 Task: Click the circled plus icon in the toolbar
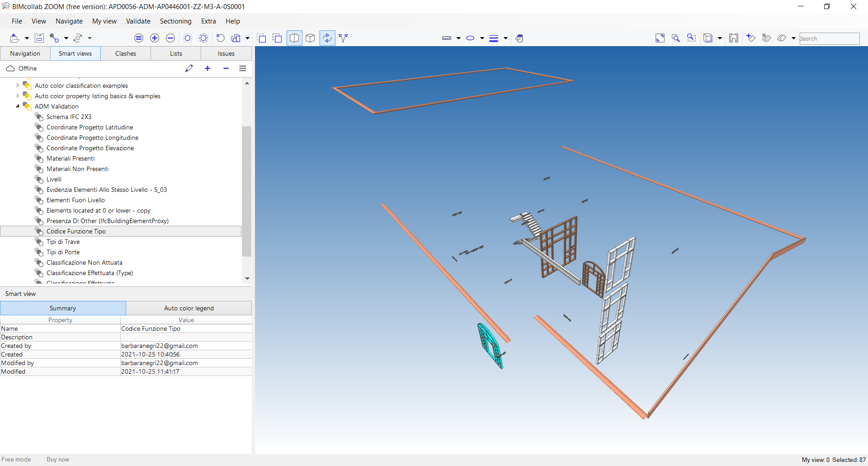155,38
